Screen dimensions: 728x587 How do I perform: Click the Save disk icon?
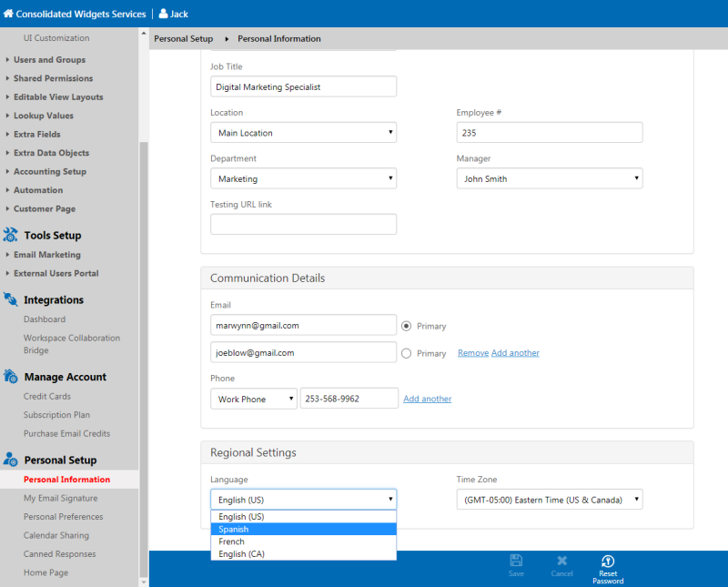click(x=516, y=561)
